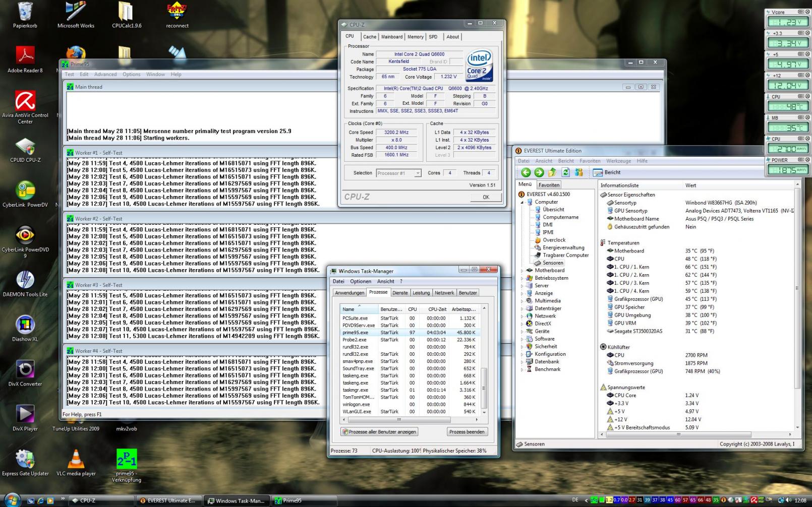This screenshot has height=507, width=812.
Task: Expand the Software node in EVEREST tree
Action: (x=523, y=339)
